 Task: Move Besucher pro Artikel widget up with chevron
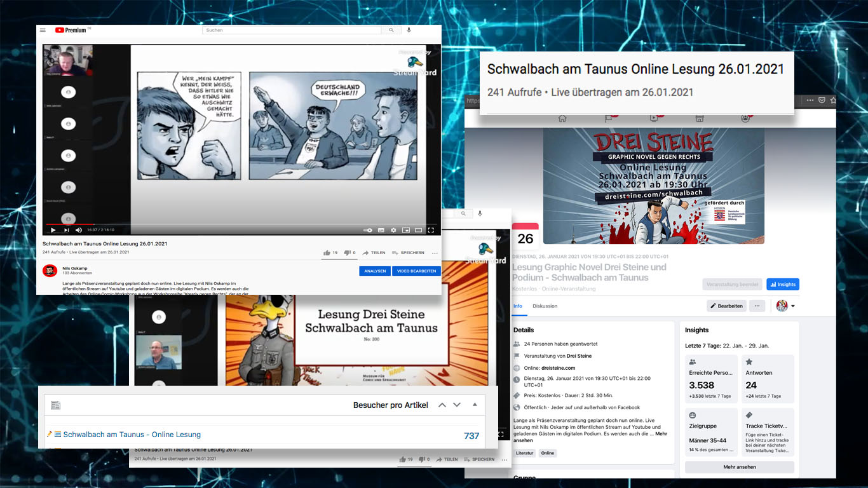pos(442,405)
